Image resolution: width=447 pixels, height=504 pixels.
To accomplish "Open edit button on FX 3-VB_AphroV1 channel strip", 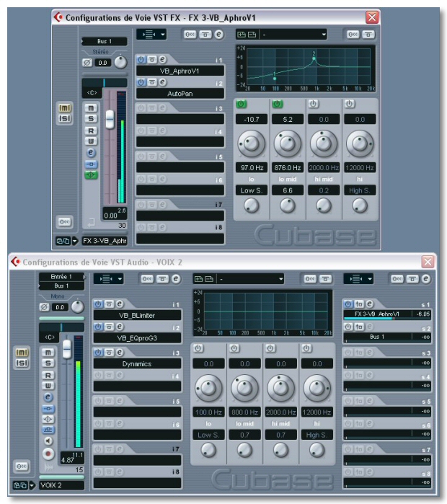I will pos(91,153).
